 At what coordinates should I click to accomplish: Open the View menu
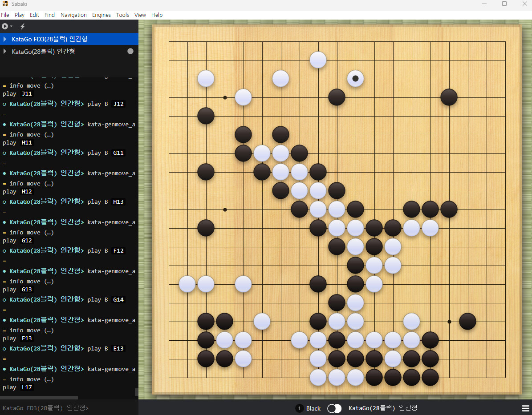pos(140,15)
